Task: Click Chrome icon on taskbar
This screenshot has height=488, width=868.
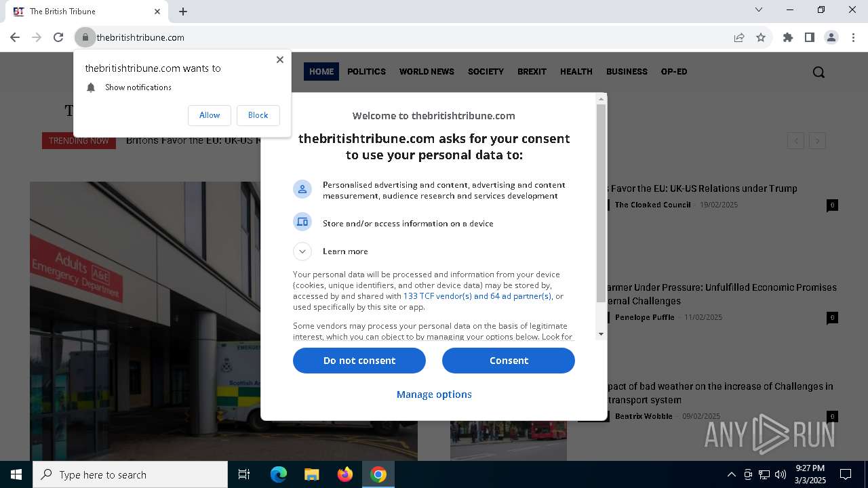Action: point(378,474)
